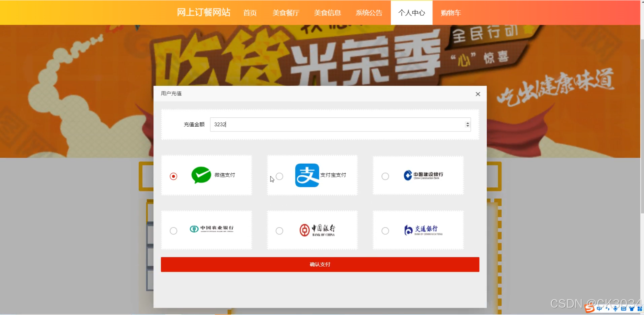Open the 首页 nav item
The image size is (644, 315).
250,13
